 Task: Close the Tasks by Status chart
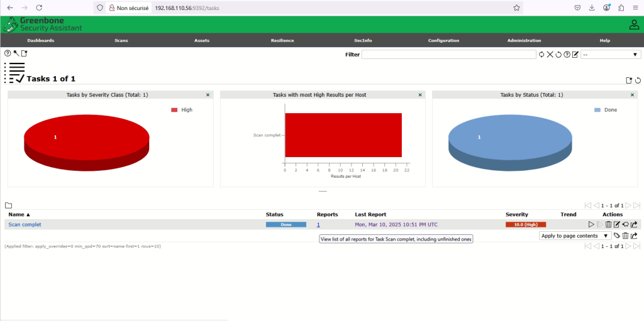(x=632, y=95)
